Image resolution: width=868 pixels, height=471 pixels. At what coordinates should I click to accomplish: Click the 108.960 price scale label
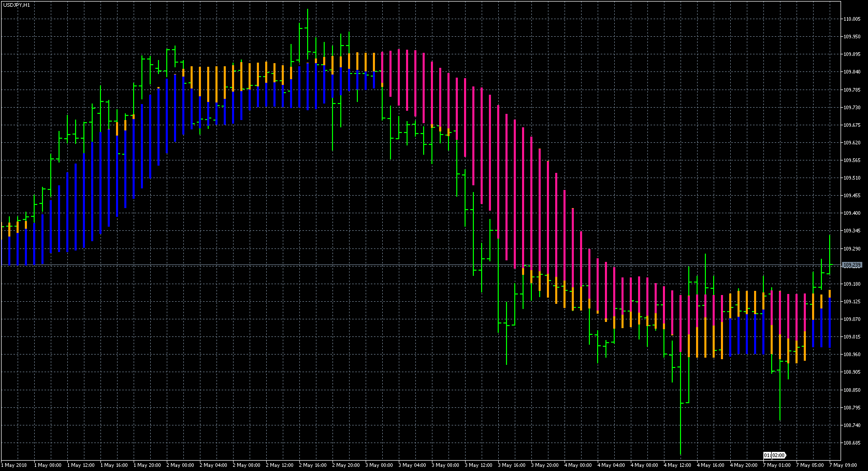(x=851, y=355)
